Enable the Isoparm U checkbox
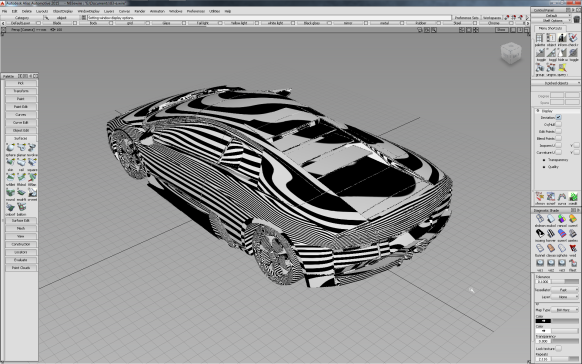This screenshot has height=364, width=582. (558, 145)
